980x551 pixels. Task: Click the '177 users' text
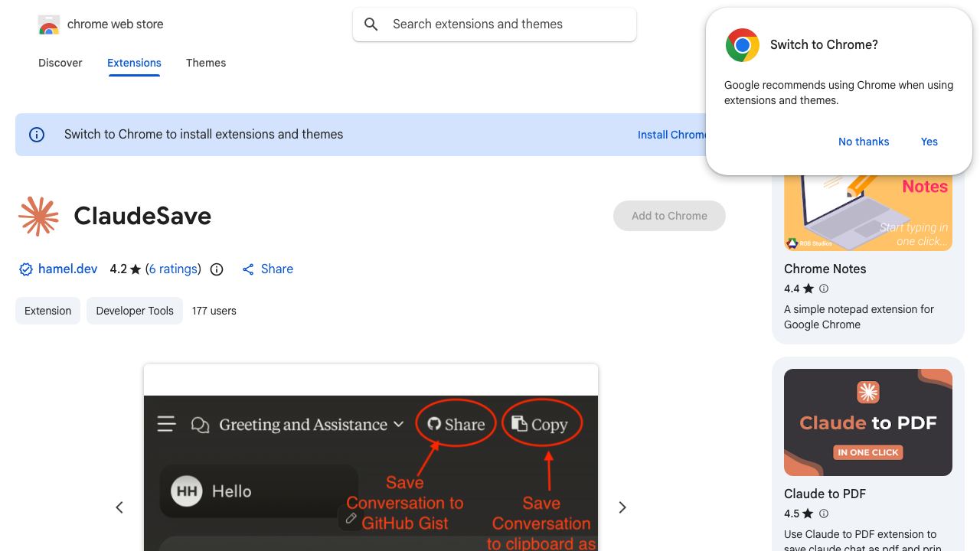pos(214,311)
